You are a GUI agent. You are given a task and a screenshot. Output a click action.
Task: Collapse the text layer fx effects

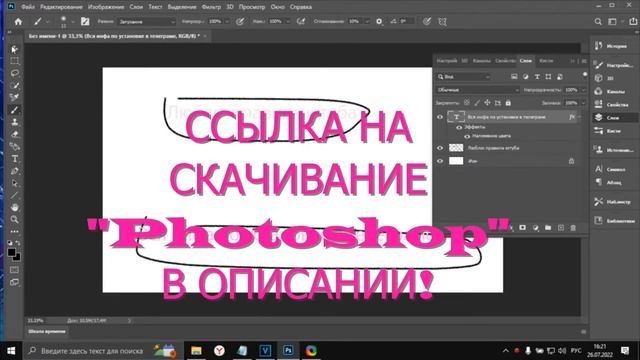coord(580,117)
